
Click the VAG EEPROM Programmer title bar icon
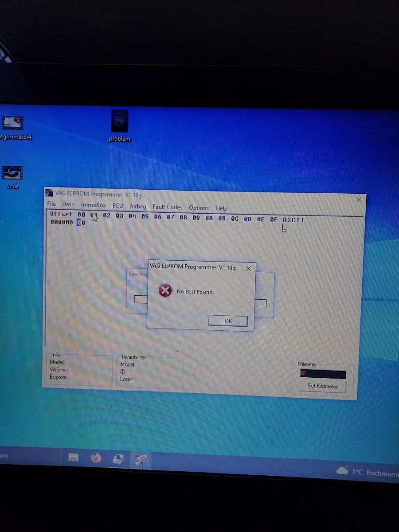point(49,193)
